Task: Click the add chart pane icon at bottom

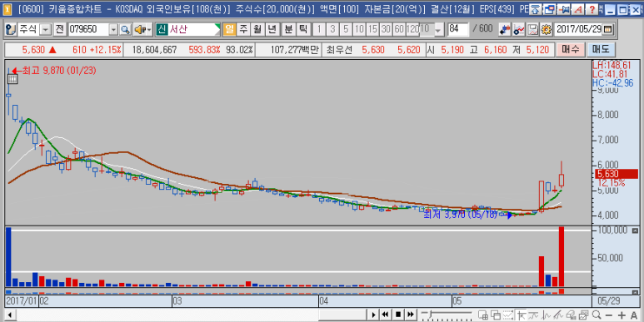Action: (x=483, y=315)
